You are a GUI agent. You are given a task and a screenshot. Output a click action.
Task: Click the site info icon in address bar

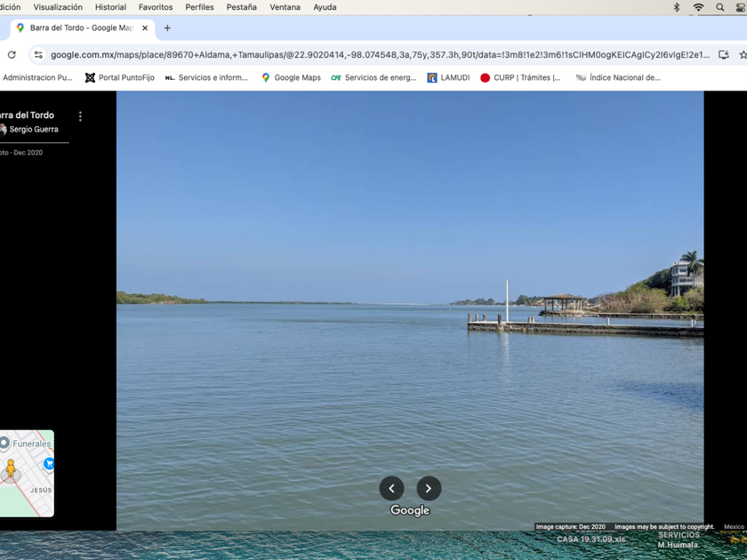click(x=38, y=54)
